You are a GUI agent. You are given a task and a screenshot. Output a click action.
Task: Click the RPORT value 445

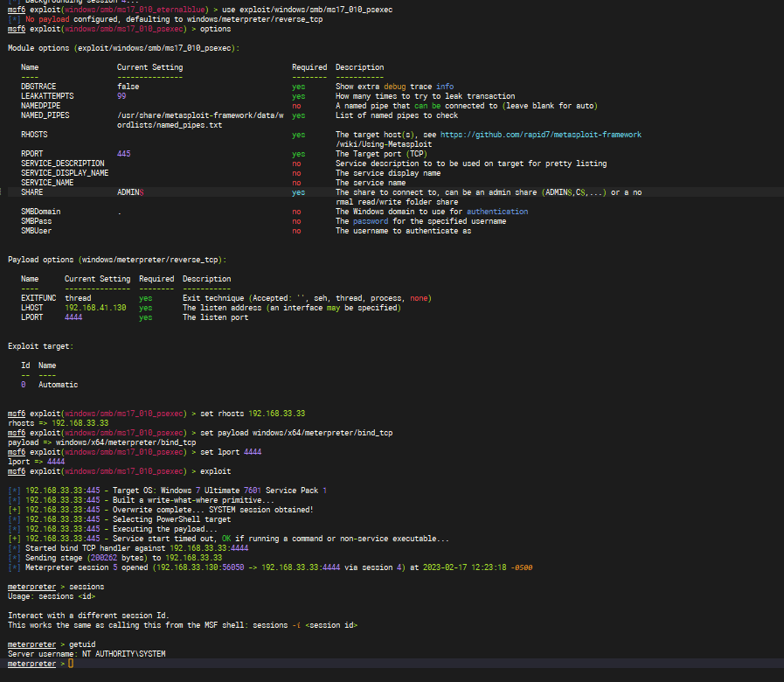[123, 154]
